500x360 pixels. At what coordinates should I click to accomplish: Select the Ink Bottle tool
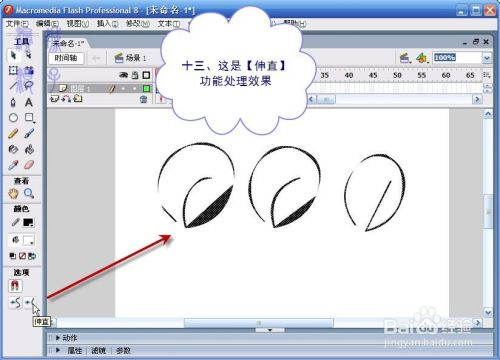pyautogui.click(x=13, y=149)
